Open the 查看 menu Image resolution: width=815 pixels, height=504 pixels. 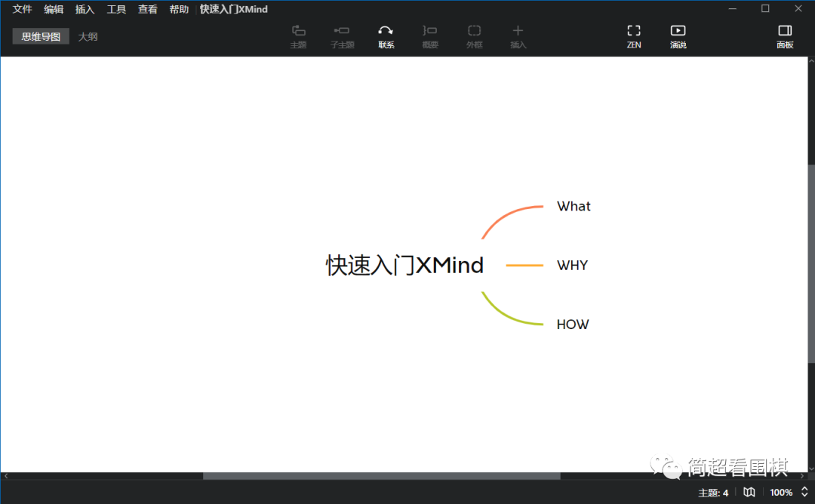pos(147,9)
